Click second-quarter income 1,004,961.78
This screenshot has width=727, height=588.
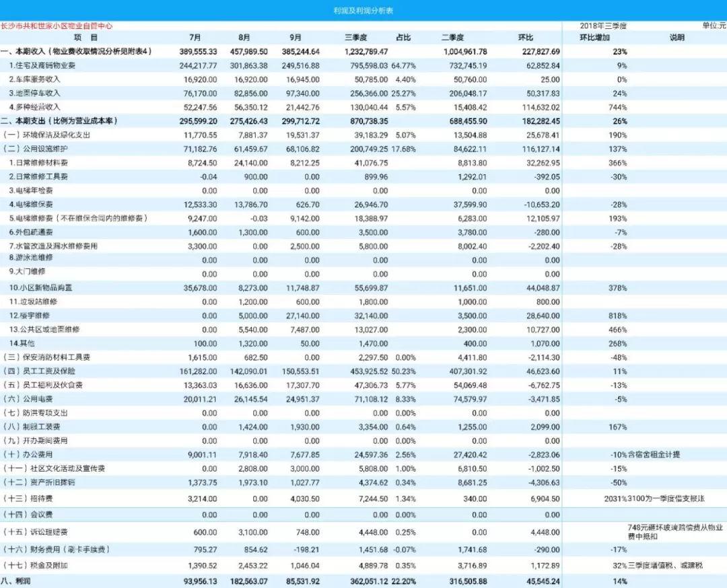tap(466, 51)
